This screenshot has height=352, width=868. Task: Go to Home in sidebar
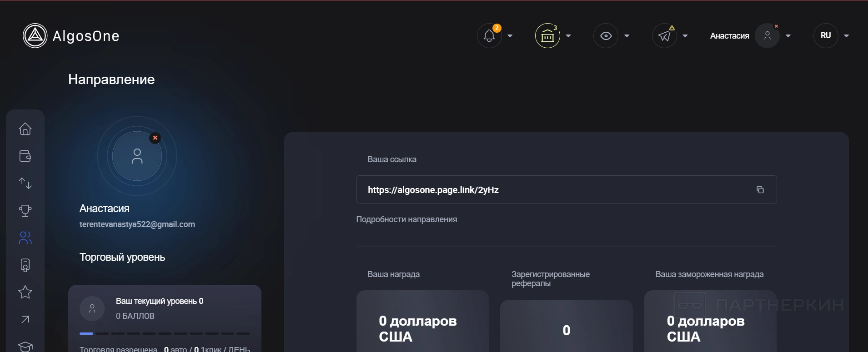25,129
